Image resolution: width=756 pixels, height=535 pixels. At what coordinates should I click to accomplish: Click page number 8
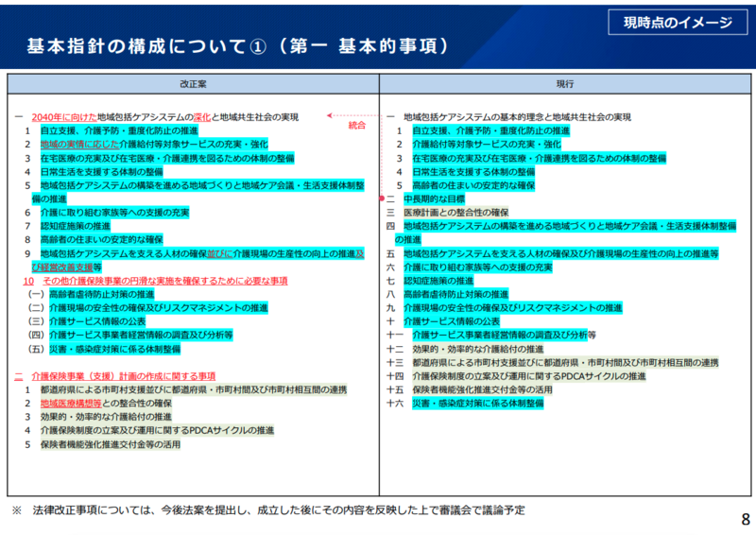[x=745, y=519]
